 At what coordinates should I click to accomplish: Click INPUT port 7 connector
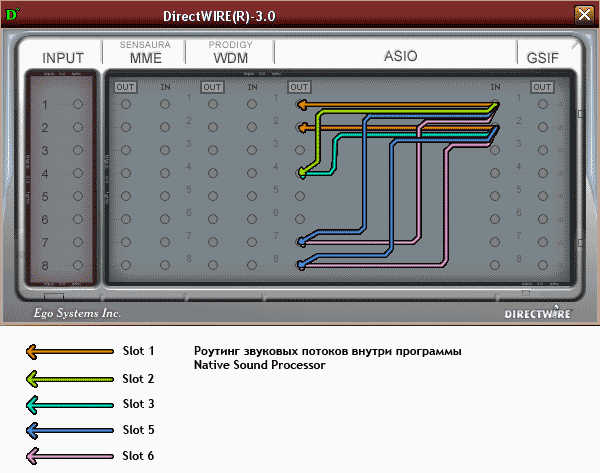[x=78, y=242]
